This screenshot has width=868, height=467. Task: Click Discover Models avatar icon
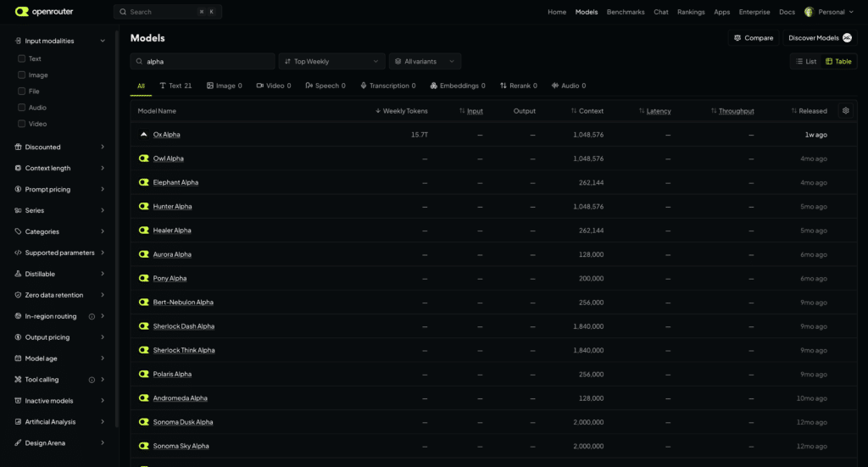[x=847, y=38]
